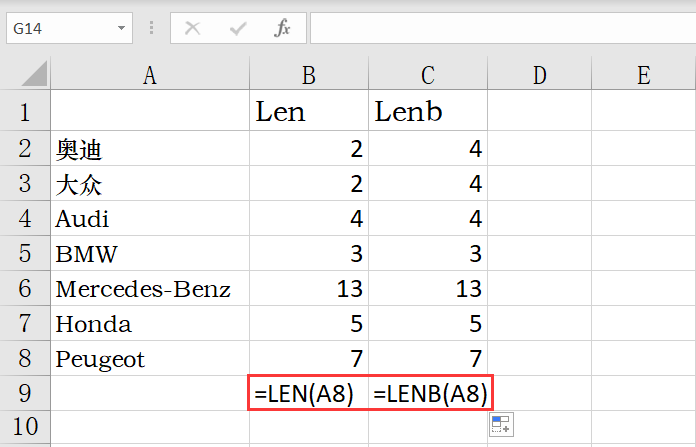Select row 6 header
696x447 pixels.
coord(25,288)
